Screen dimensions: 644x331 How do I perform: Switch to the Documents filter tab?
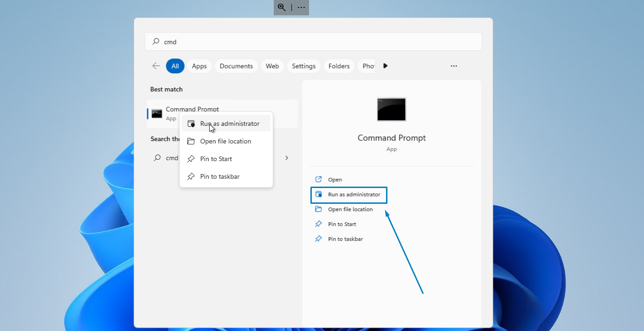tap(236, 66)
